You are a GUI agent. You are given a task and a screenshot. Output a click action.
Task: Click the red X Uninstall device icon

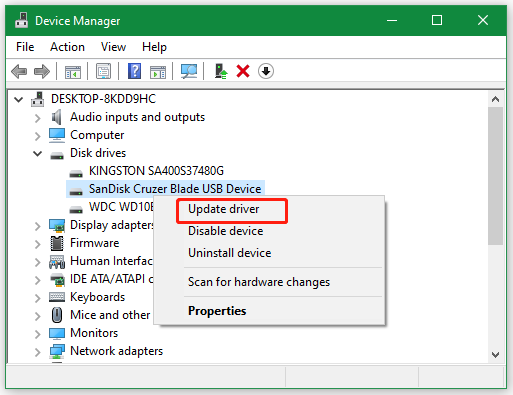(x=243, y=71)
